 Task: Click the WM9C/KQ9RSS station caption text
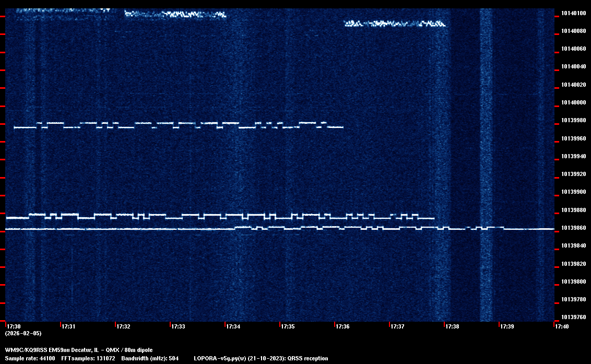pyautogui.click(x=79, y=350)
